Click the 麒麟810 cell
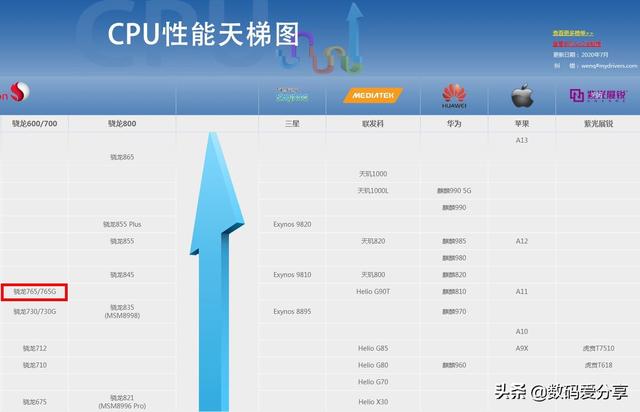Screen dimensions: 640x412 pyautogui.click(x=454, y=291)
